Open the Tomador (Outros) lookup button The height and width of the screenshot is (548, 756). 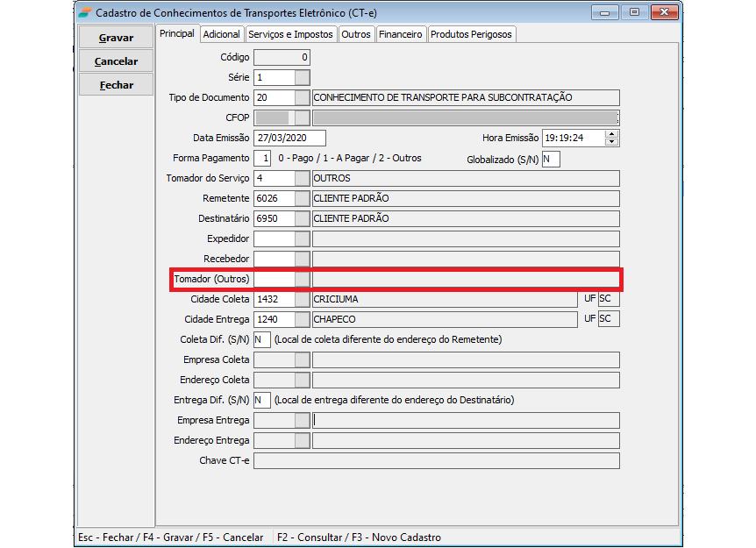click(x=302, y=279)
